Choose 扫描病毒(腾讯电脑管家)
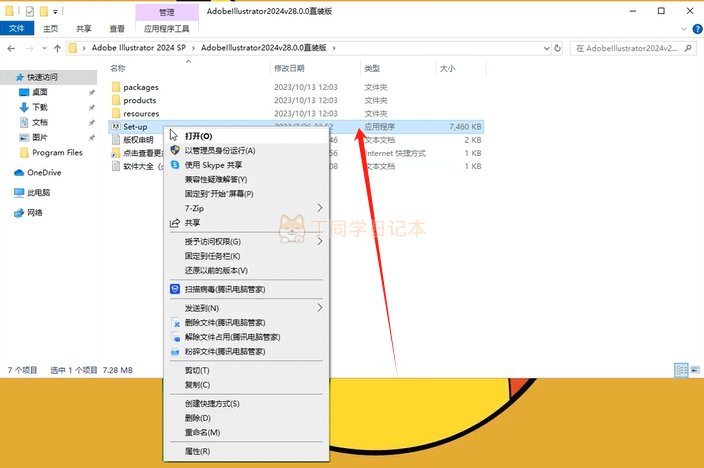Viewport: 704px width, 468px height. [246, 289]
